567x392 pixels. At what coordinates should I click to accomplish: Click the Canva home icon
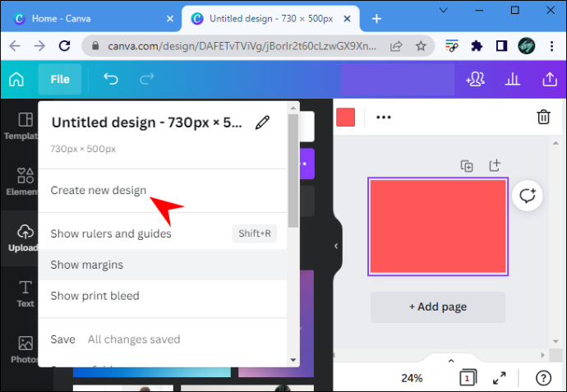(x=16, y=79)
